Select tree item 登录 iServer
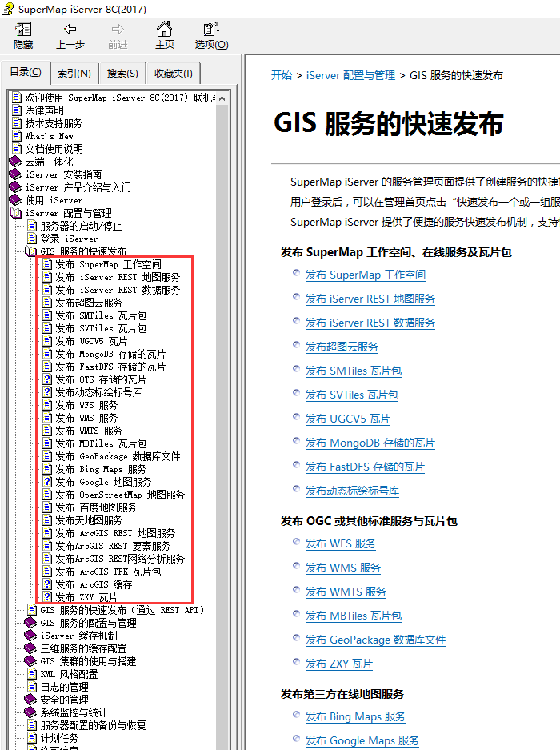This screenshot has width=560, height=750. (69, 239)
